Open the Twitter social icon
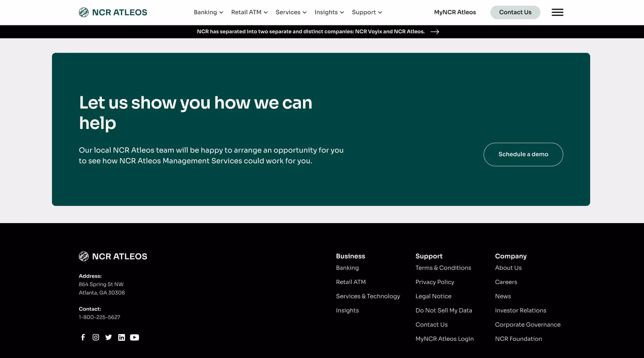 click(108, 337)
